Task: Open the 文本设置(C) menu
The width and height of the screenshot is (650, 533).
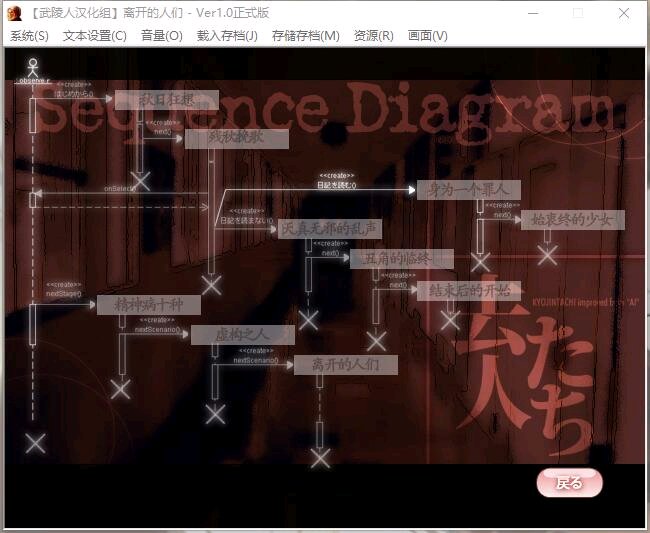Action: (x=95, y=36)
